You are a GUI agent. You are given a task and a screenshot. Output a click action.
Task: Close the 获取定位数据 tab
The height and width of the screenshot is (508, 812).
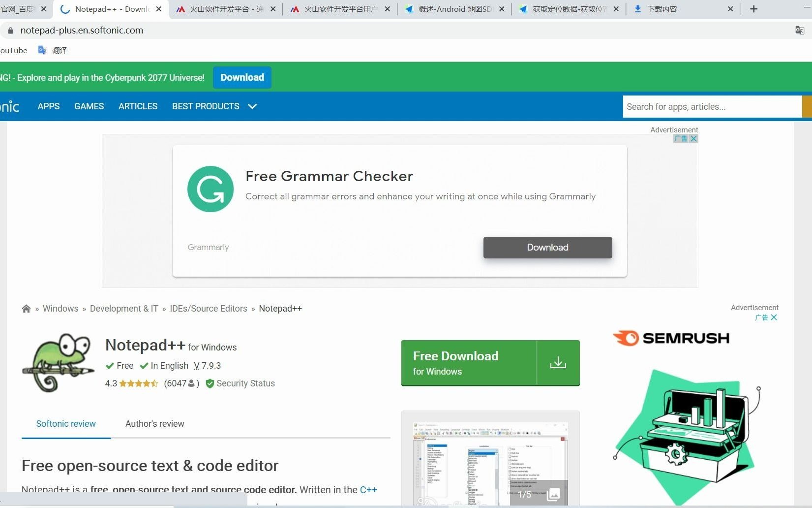click(x=616, y=9)
